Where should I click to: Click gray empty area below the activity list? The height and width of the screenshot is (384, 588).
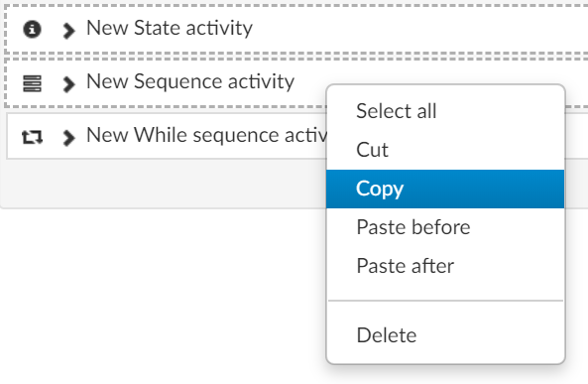click(x=162, y=184)
